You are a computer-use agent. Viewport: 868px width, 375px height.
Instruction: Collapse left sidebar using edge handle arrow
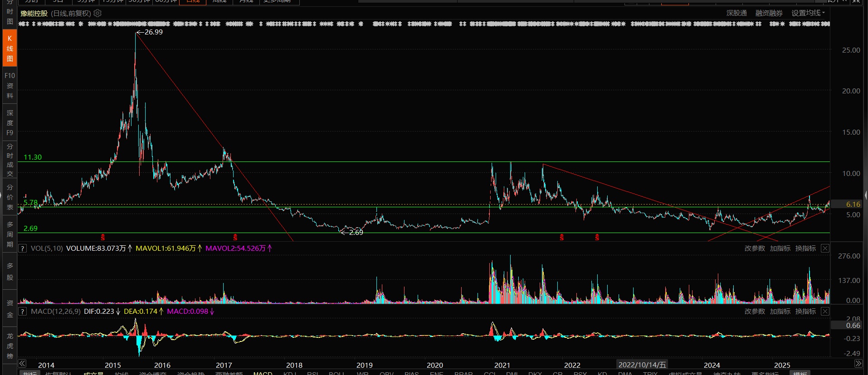click(1, 195)
